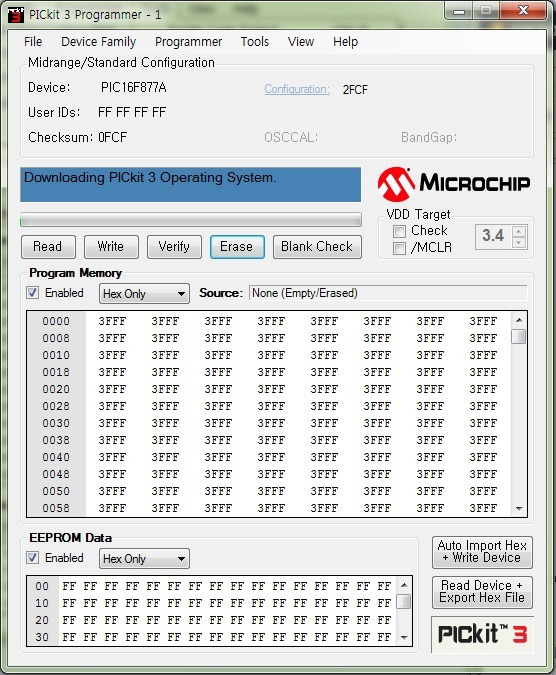Click Program Memory scrollbar up arrow
The width and height of the screenshot is (556, 675).
(519, 320)
